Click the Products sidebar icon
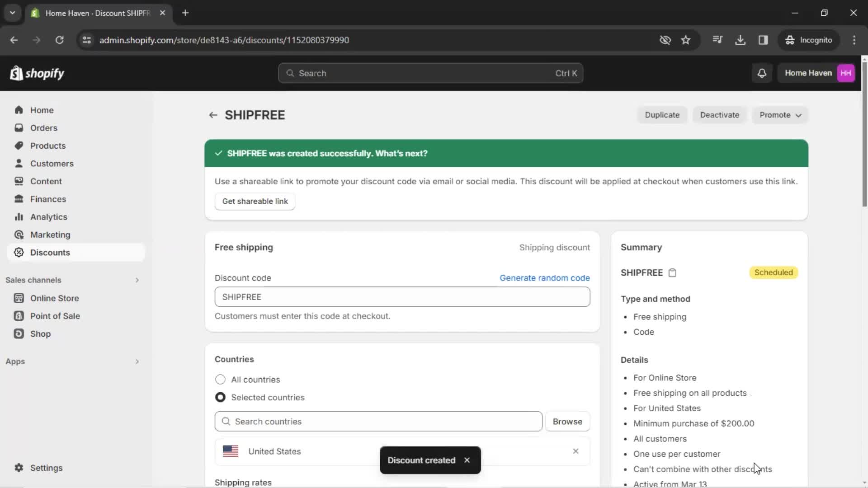This screenshot has height=488, width=868. tap(20, 145)
